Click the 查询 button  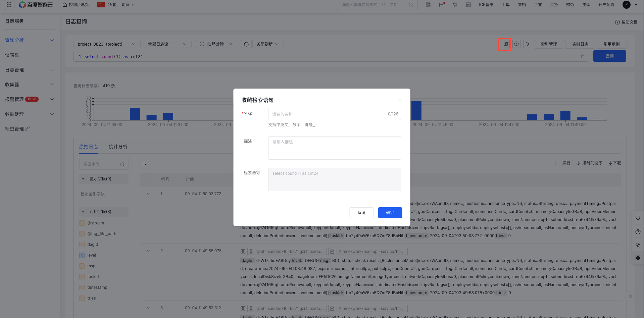609,56
